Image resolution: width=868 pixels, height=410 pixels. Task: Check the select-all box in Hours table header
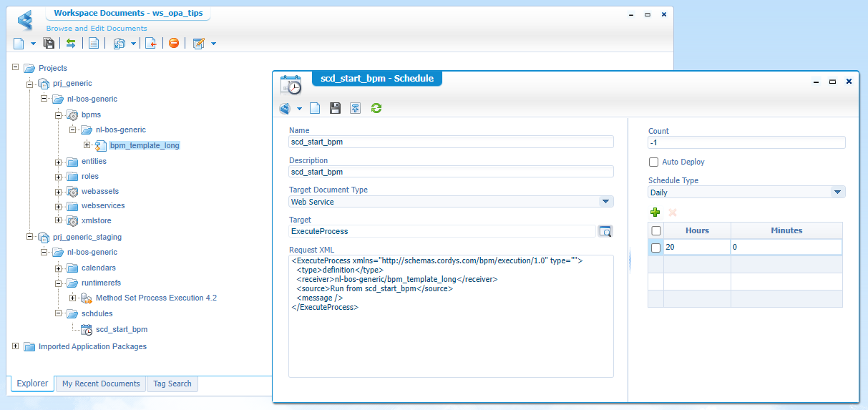coord(655,230)
